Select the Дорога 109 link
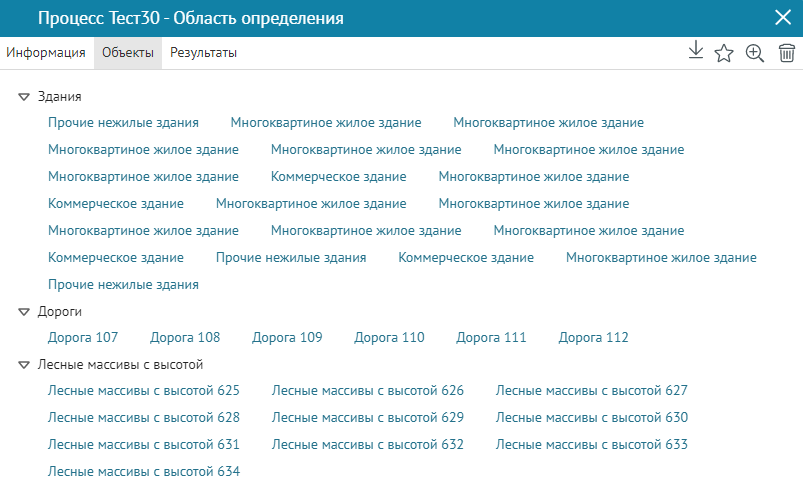The image size is (803, 484). 287,338
